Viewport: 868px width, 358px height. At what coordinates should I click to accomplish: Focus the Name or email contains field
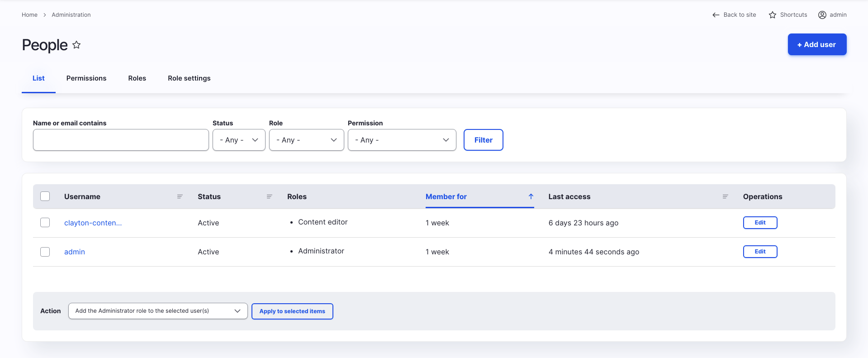[x=121, y=140]
